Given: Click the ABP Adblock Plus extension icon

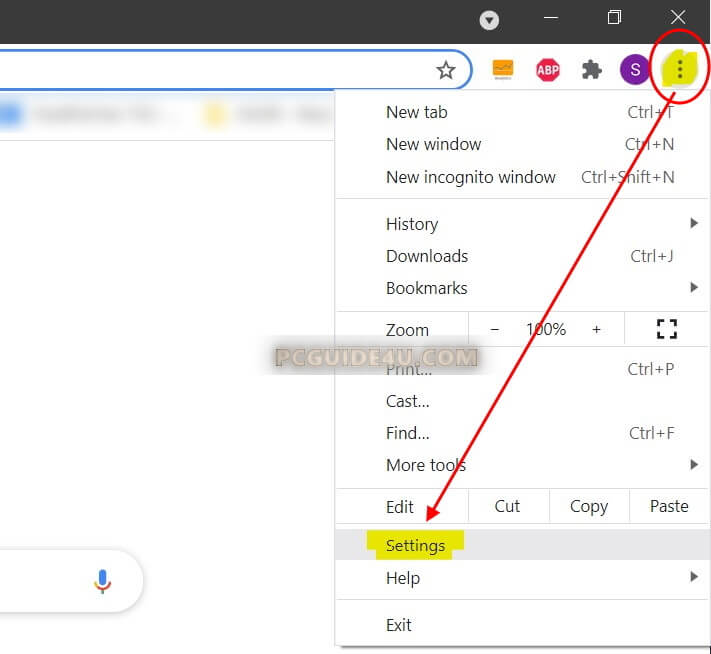Looking at the screenshot, I should click(x=548, y=70).
